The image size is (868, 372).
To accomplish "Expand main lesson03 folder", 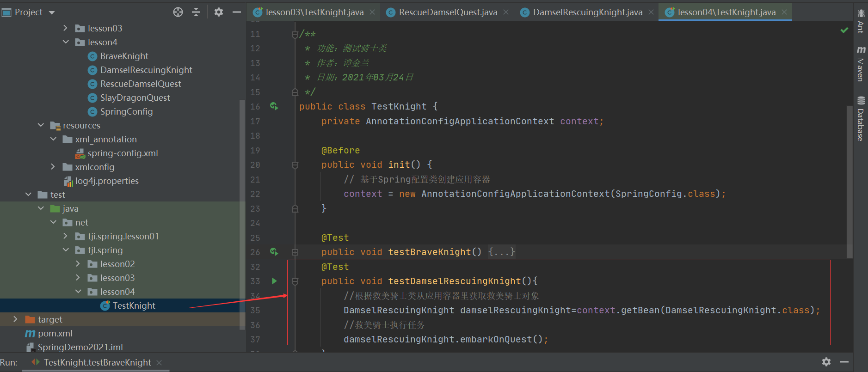I will pos(66,28).
